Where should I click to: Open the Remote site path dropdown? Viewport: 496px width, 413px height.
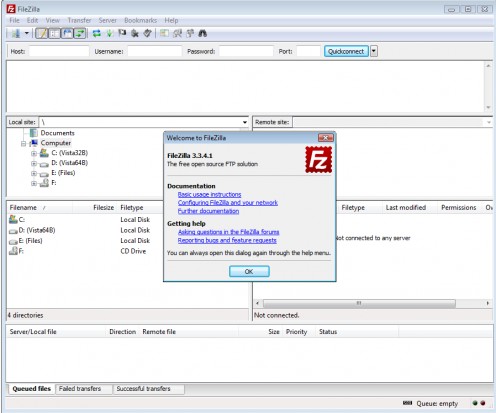pyautogui.click(x=489, y=122)
